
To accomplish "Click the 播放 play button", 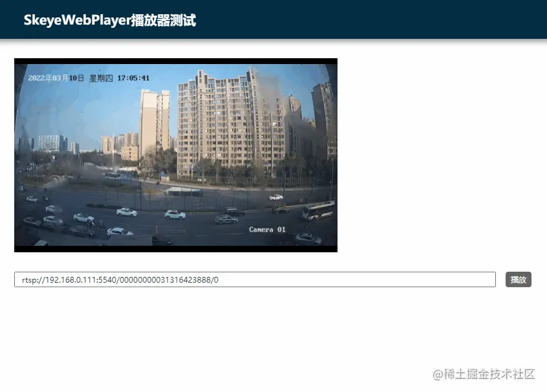I will (518, 279).
